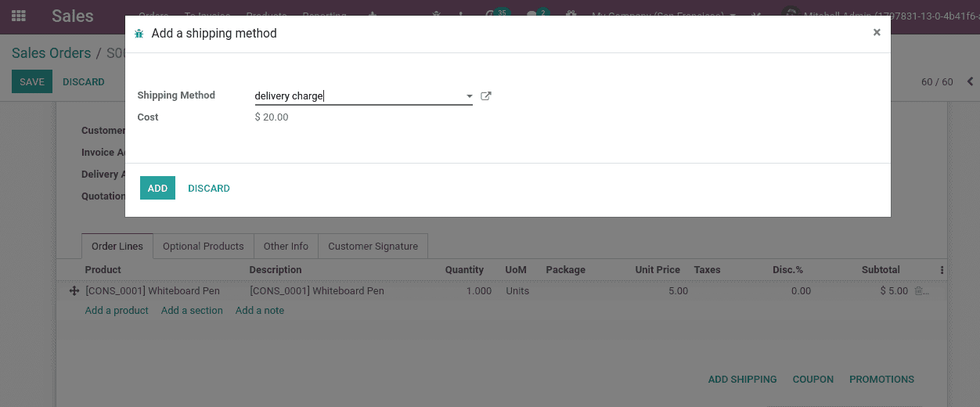Screen dimensions: 980x407
Task: Open external link for shipping method record
Action: coord(485,96)
